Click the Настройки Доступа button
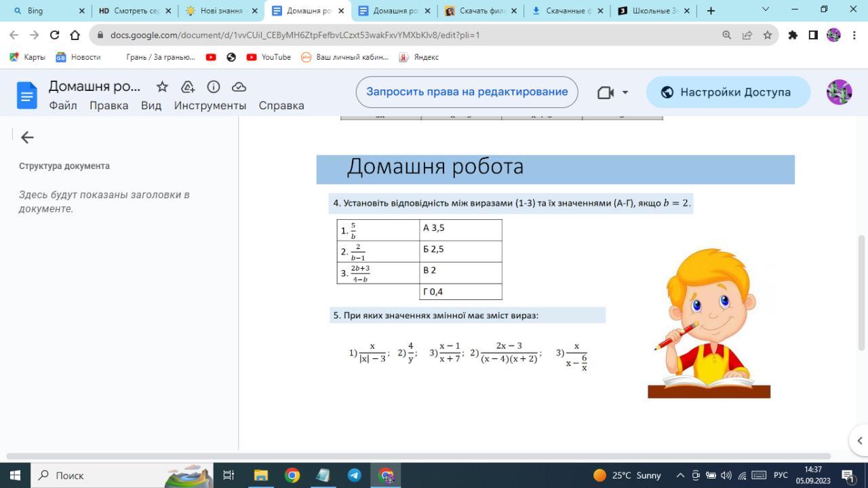 click(x=728, y=92)
